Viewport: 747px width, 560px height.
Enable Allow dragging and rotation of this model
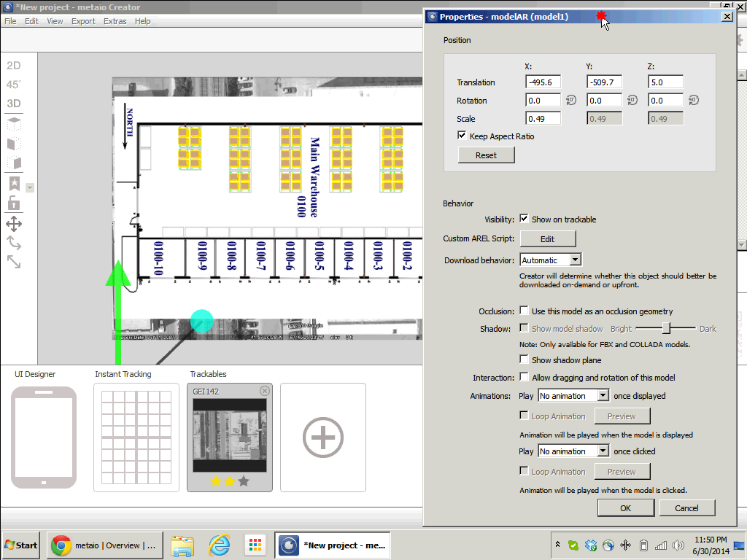pos(524,377)
